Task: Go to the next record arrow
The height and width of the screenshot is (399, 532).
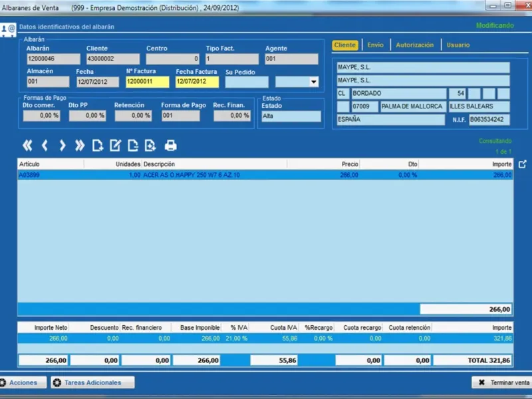Action: 62,146
